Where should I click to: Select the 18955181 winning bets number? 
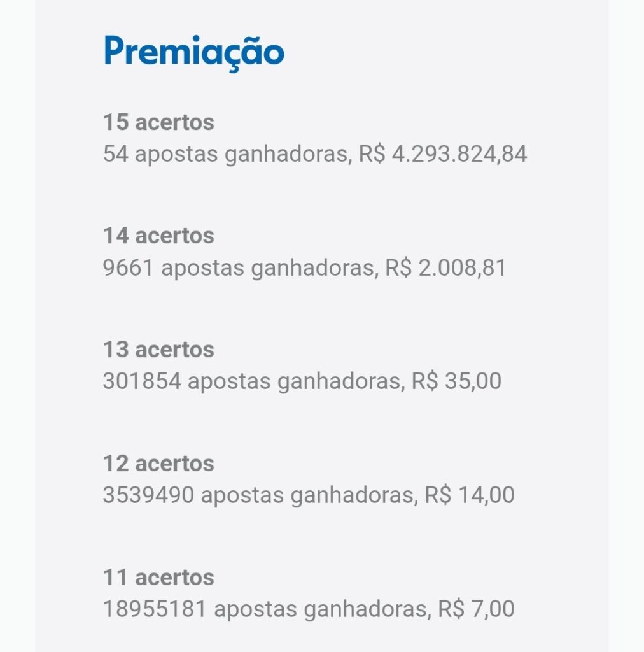click(x=155, y=609)
